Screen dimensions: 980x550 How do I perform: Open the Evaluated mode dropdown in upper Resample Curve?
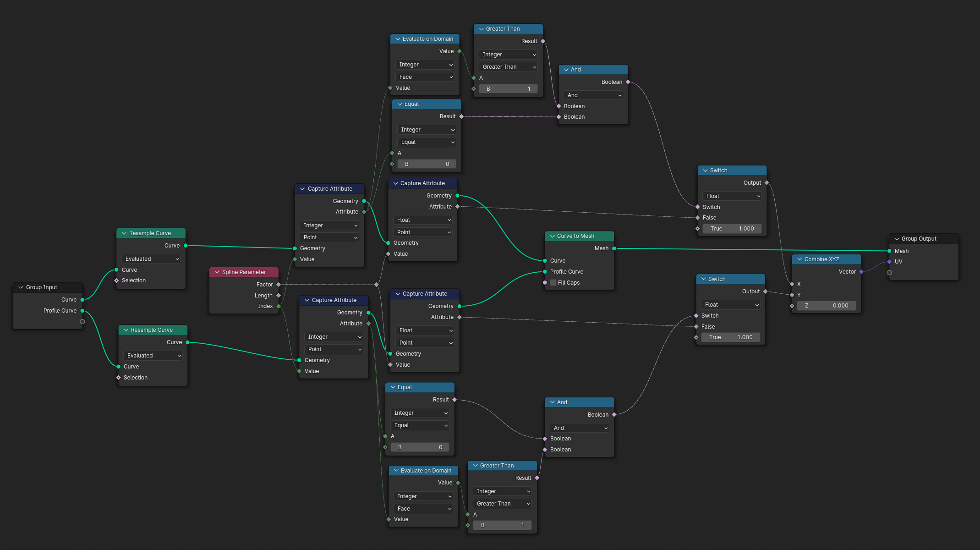click(x=151, y=259)
